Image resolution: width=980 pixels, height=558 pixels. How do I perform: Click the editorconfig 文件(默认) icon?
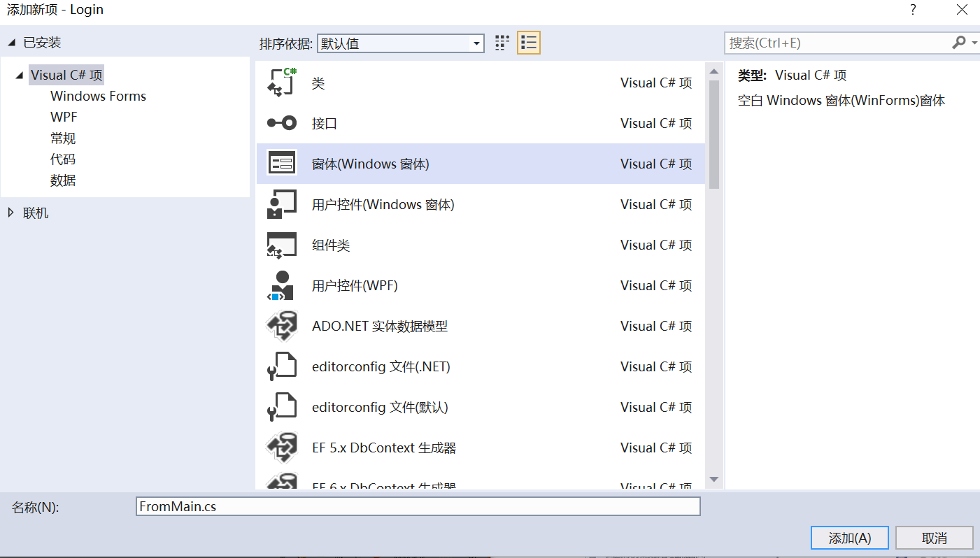(x=283, y=407)
